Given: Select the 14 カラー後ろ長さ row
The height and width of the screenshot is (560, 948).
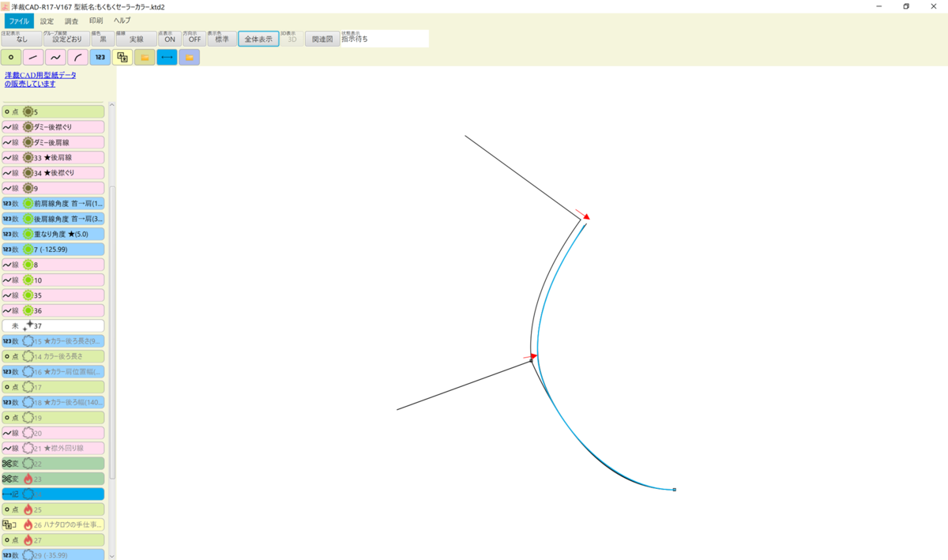Looking at the screenshot, I should coord(53,356).
